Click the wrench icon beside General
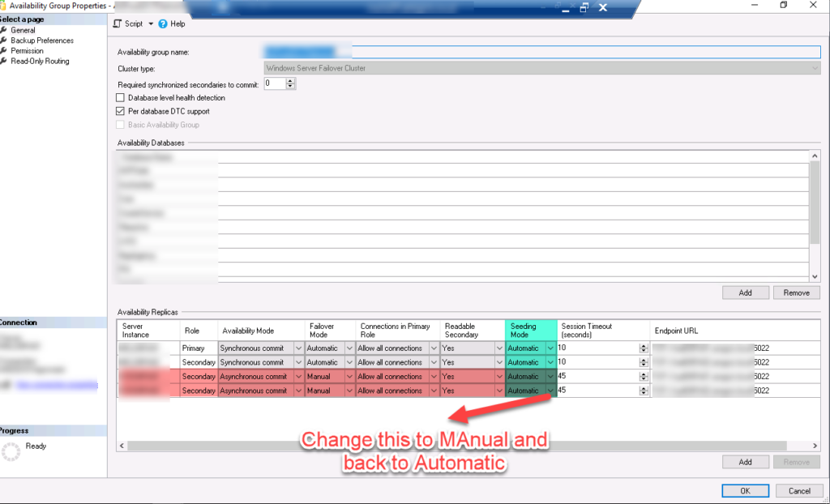The width and height of the screenshot is (830, 504). 4,30
